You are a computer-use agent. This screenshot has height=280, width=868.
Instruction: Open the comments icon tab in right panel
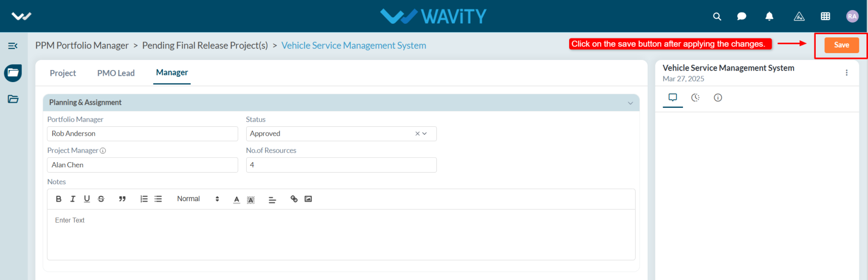pos(672,98)
